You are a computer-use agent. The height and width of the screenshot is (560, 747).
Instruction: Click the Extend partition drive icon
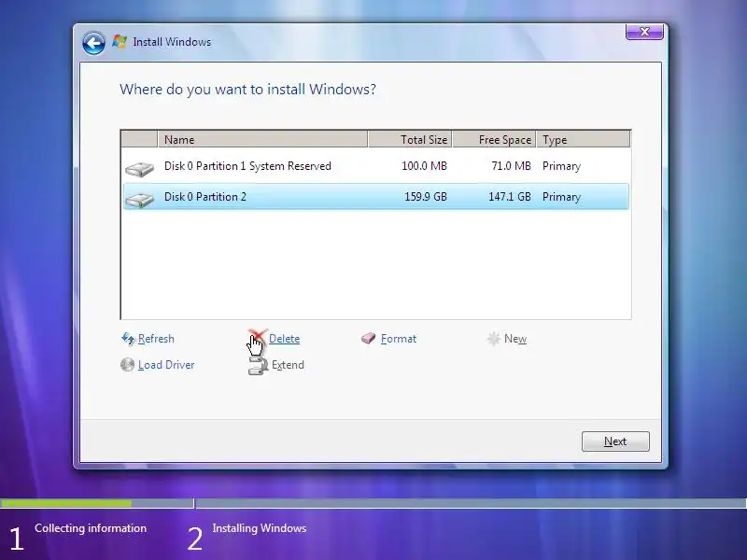[258, 366]
